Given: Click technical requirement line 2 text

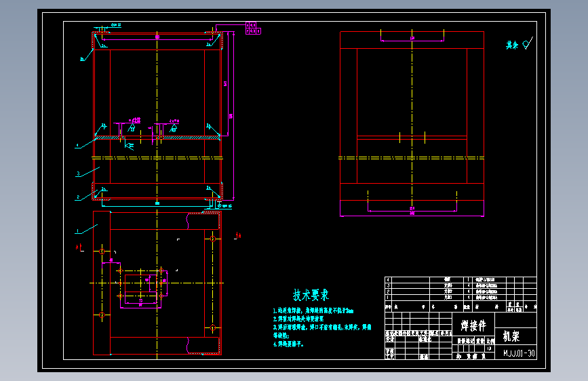Looking at the screenshot, I should click(x=298, y=319).
